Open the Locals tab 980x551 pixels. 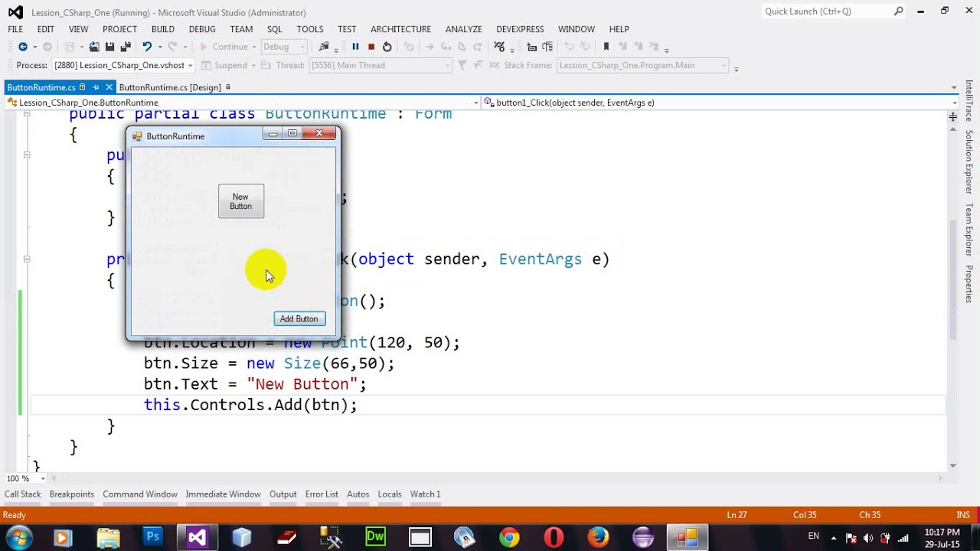(x=390, y=494)
